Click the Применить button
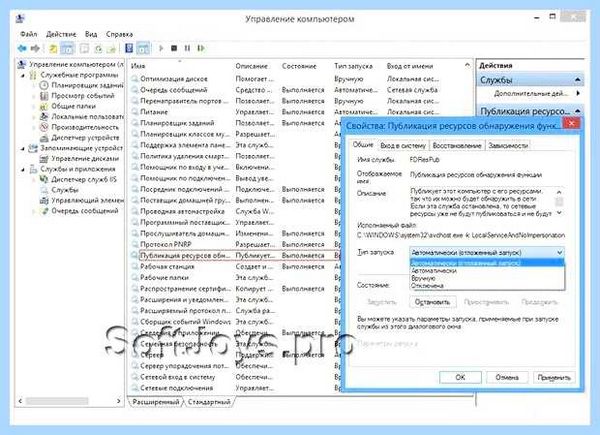This screenshot has height=435, width=600. point(554,377)
